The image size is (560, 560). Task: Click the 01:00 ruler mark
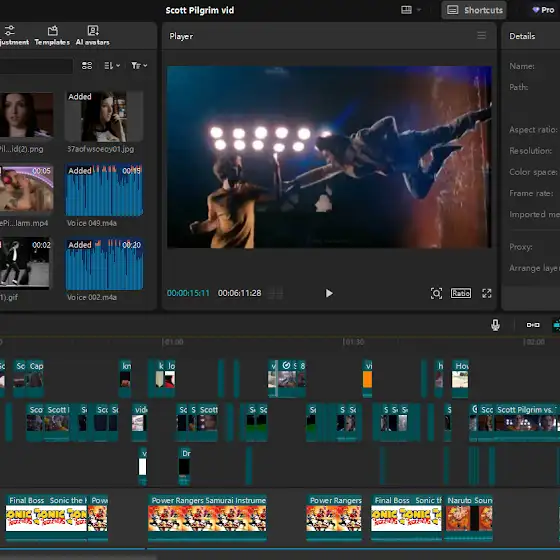point(173,342)
